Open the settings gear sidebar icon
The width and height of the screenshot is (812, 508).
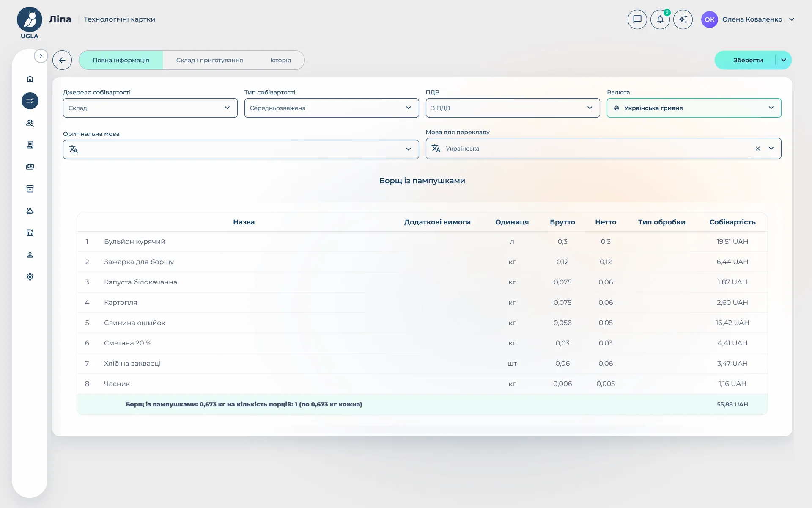tap(30, 277)
